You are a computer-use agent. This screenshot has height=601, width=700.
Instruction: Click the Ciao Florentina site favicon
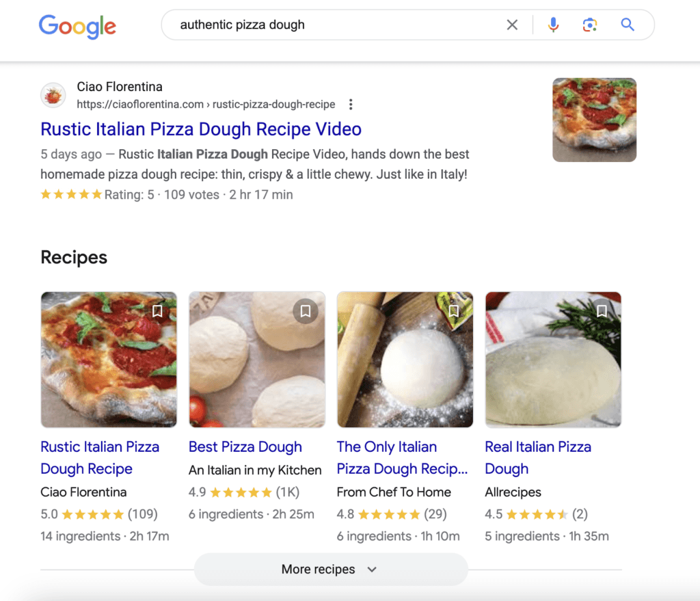[53, 95]
